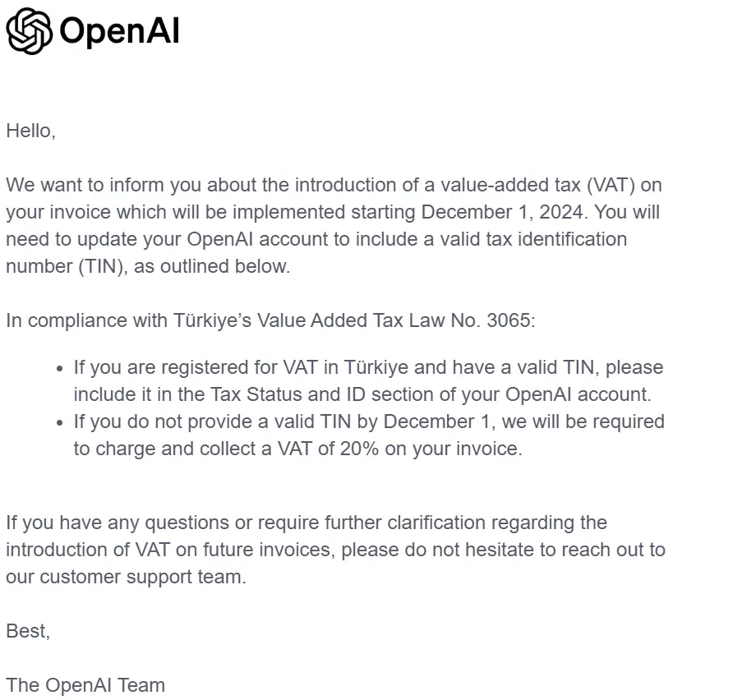The image size is (733, 700).
Task: Click 'The OpenAI Team' signature
Action: [x=85, y=685]
